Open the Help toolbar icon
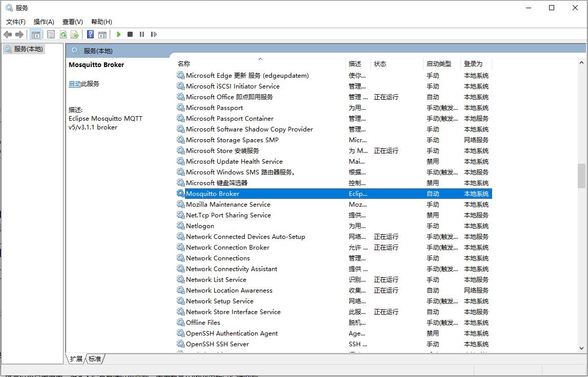588x377 pixels. pyautogui.click(x=90, y=34)
